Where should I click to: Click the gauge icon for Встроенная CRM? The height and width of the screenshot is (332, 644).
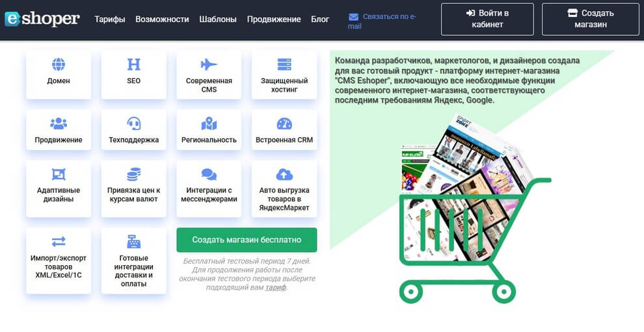coord(284,123)
